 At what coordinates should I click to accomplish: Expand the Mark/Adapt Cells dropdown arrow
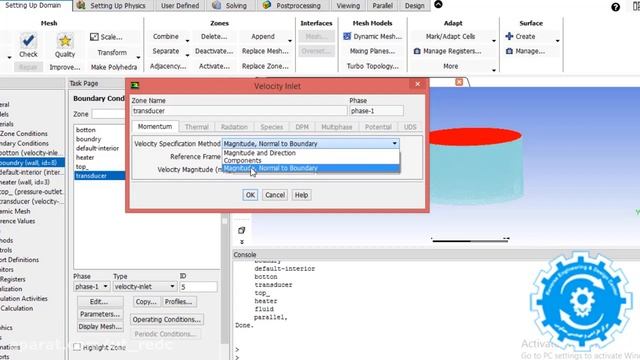[494, 41]
